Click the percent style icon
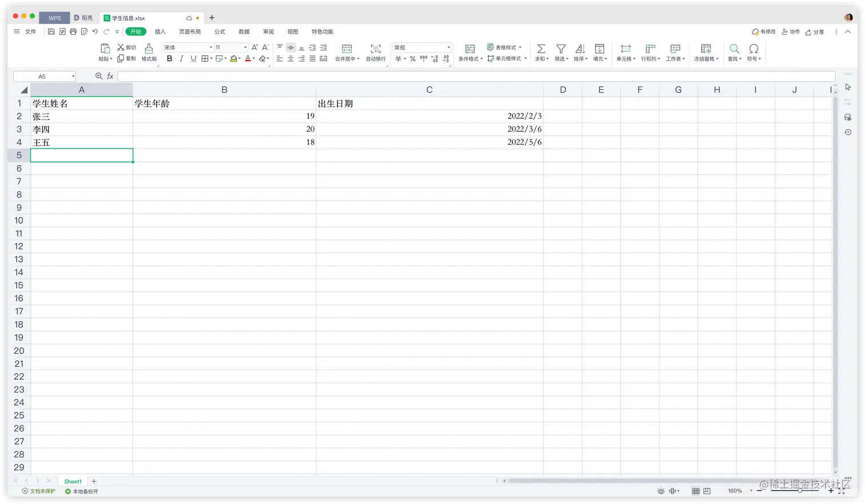The width and height of the screenshot is (865, 504). [412, 59]
